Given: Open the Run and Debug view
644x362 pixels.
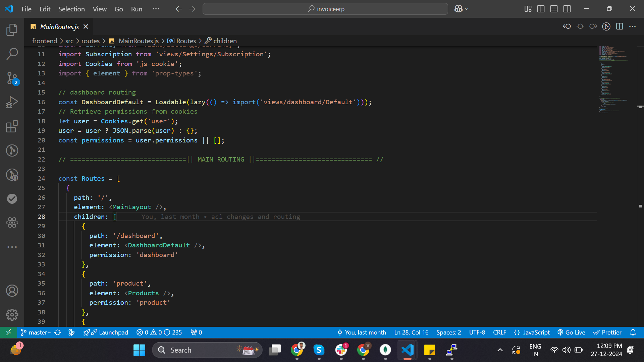Looking at the screenshot, I should click(12, 102).
